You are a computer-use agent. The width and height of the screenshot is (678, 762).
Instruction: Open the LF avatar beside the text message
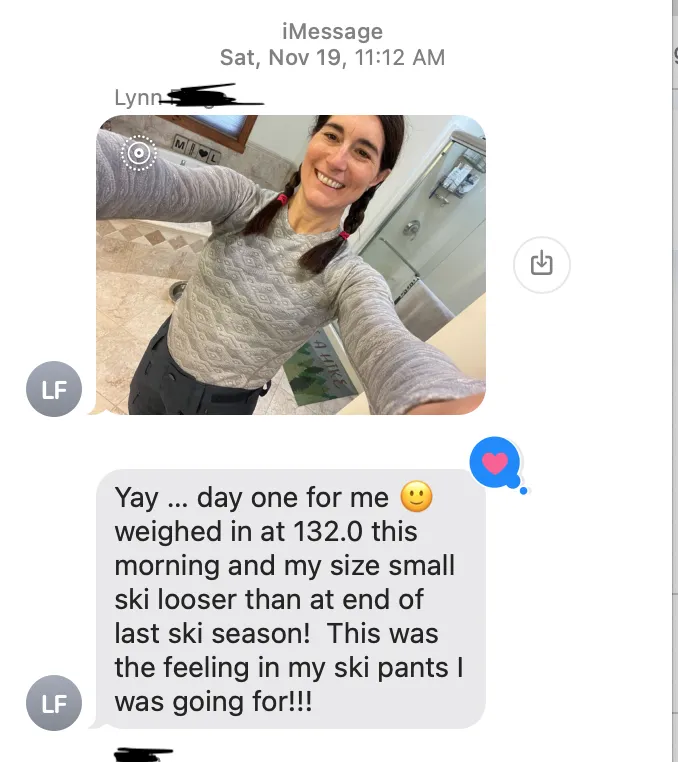[54, 703]
